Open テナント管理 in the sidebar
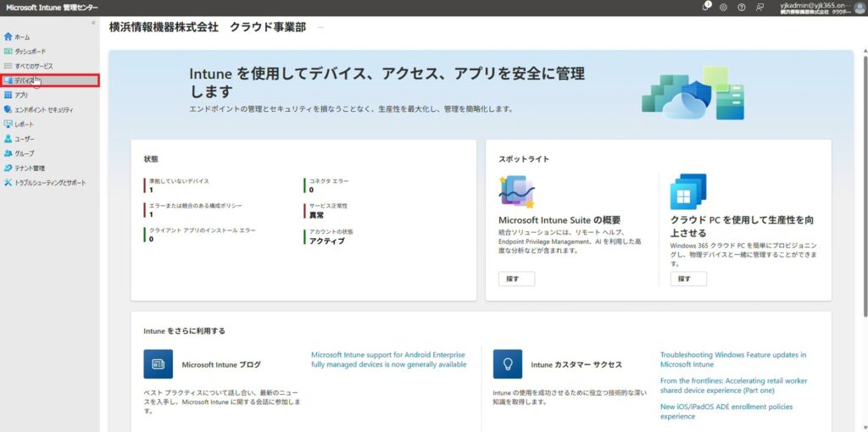The image size is (868, 432). pos(30,168)
